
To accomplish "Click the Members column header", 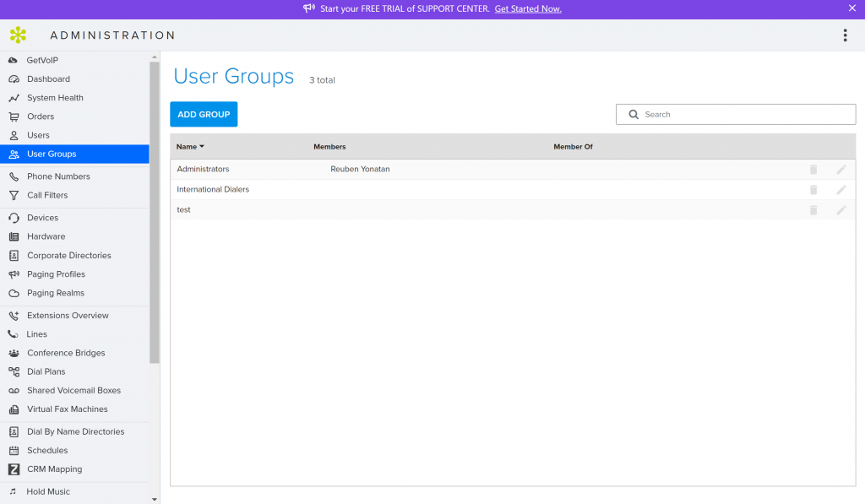I will point(329,147).
